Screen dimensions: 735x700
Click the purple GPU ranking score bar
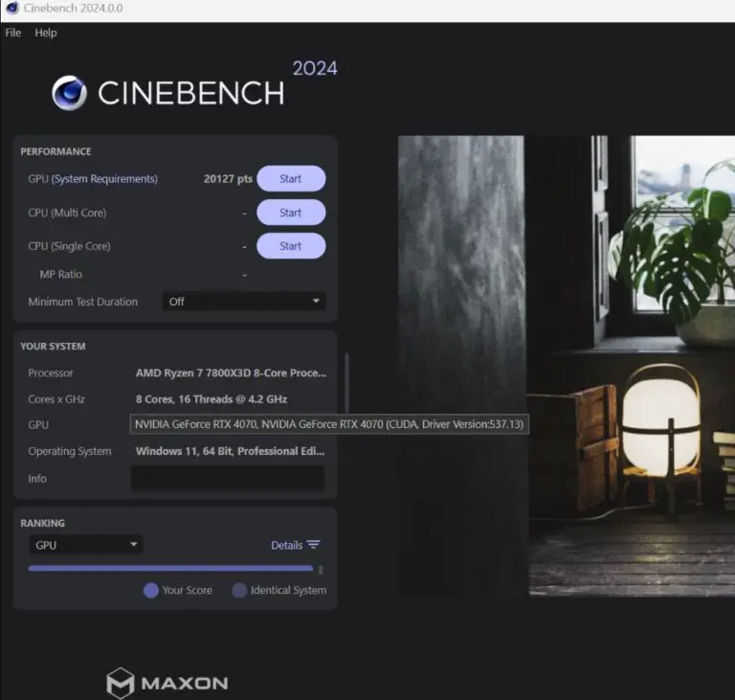(x=170, y=568)
